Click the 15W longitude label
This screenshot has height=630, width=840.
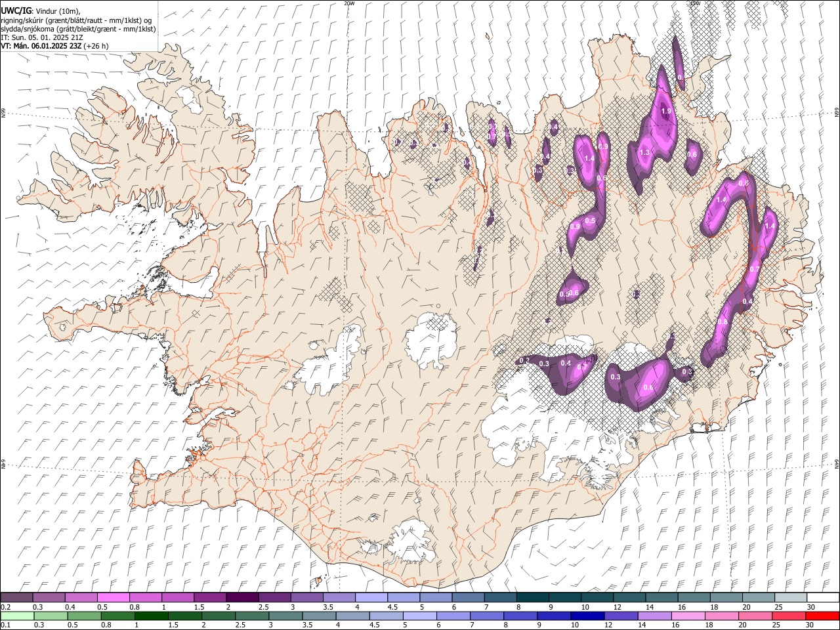(x=696, y=3)
